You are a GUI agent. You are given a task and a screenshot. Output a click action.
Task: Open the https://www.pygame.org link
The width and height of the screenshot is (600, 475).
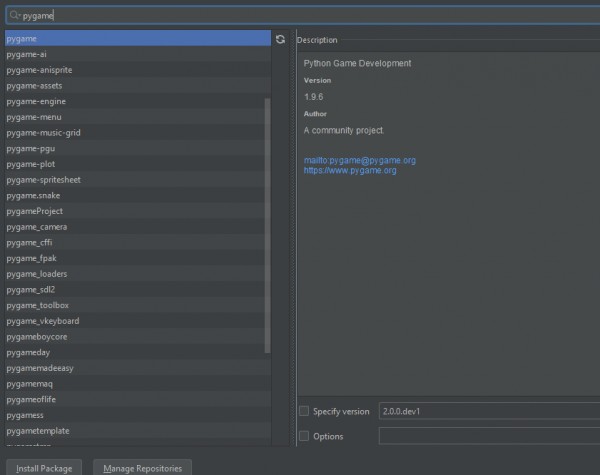350,171
